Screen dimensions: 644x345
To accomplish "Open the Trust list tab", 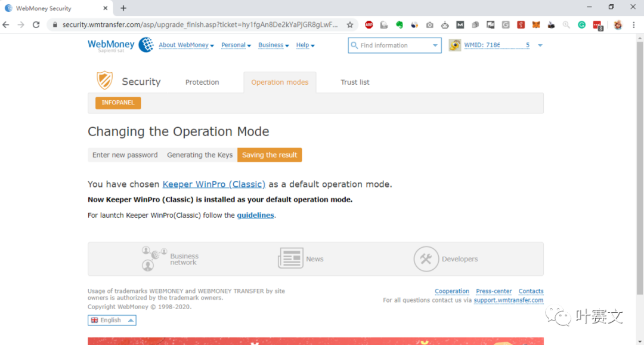I will coord(355,82).
